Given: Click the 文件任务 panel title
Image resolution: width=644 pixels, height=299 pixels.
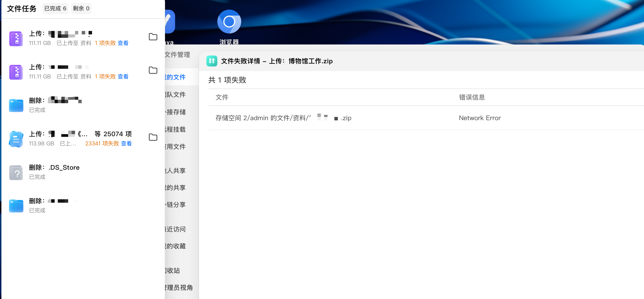Looking at the screenshot, I should tap(22, 9).
